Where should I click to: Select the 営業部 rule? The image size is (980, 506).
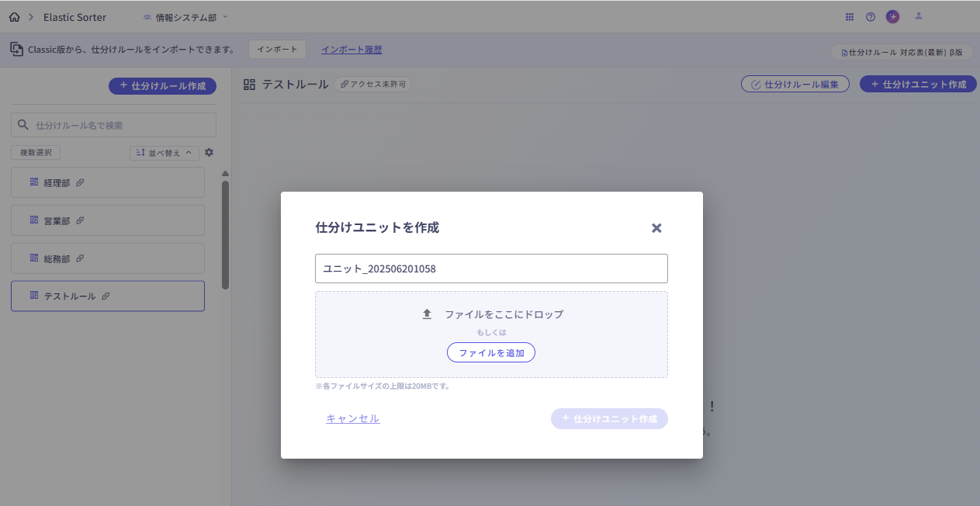click(108, 220)
